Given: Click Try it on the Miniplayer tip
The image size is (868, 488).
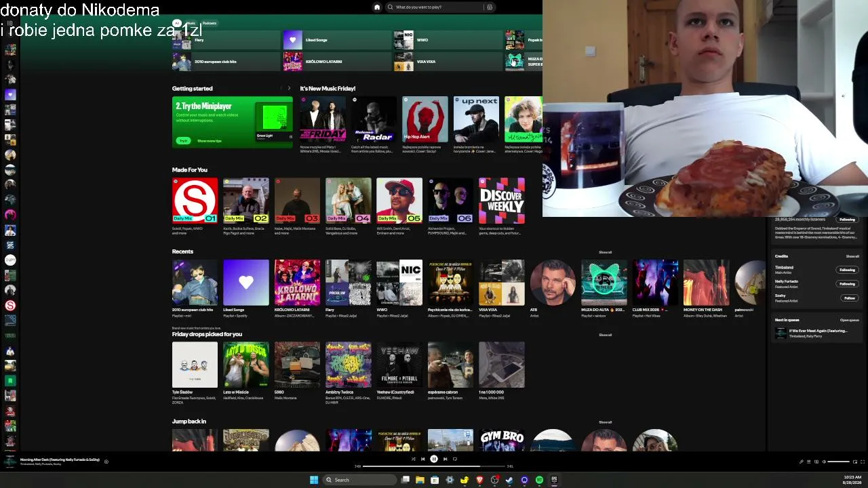Looking at the screenshot, I should point(183,140).
